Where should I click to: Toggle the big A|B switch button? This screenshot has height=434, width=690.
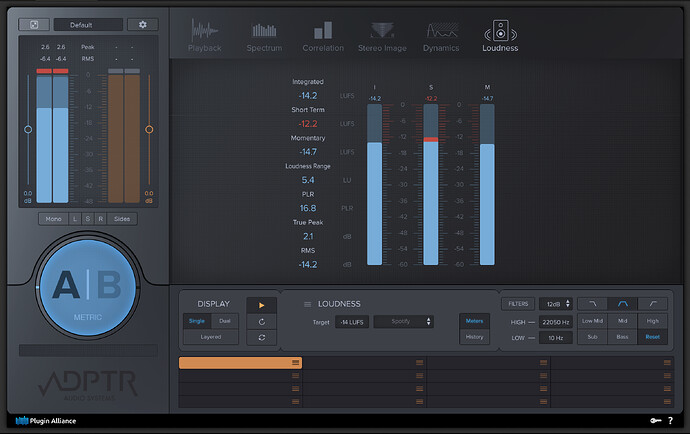click(88, 287)
